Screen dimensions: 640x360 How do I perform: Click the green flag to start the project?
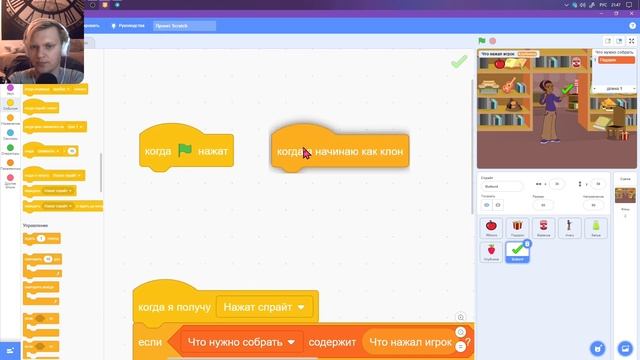coord(482,41)
